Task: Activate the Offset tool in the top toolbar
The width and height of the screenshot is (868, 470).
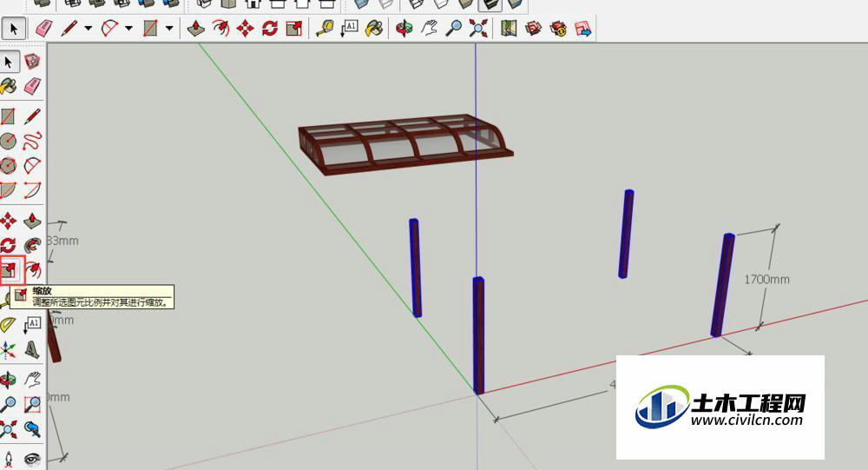Action: pos(220,29)
